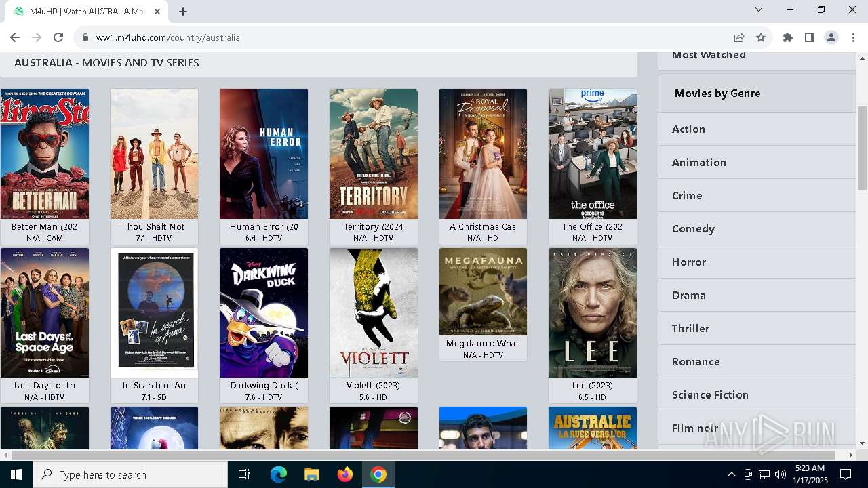The width and height of the screenshot is (868, 488).
Task: Switch to Chrome on the taskbar
Action: coord(378,474)
